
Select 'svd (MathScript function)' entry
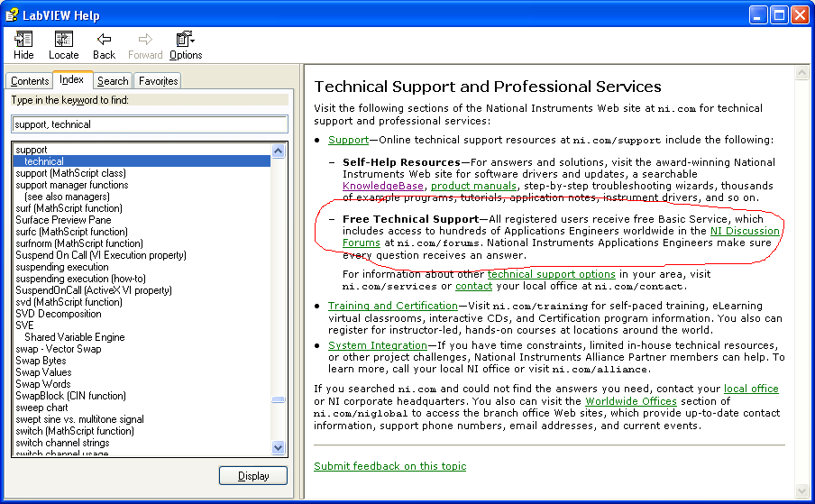pyautogui.click(x=69, y=302)
